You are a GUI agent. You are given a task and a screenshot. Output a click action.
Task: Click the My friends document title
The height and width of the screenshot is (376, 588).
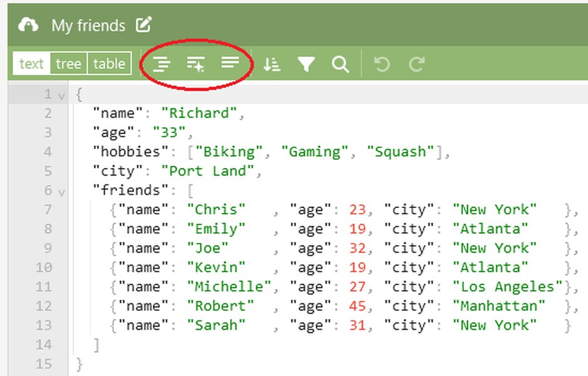[88, 26]
